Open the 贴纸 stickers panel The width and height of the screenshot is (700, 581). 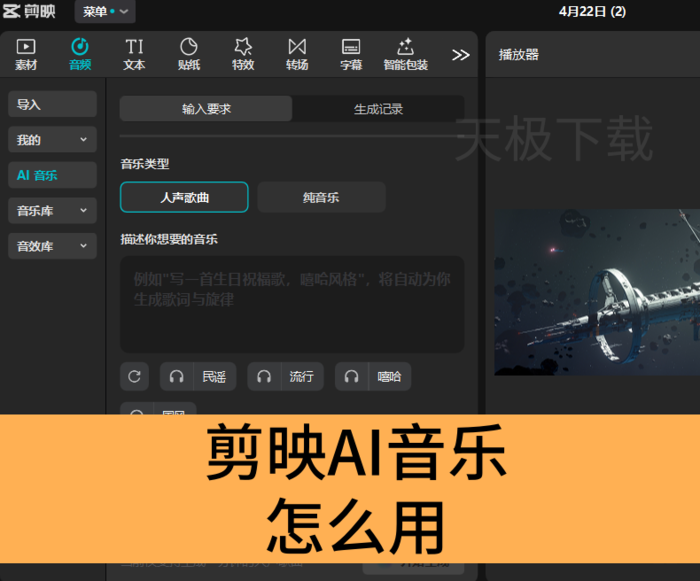188,54
